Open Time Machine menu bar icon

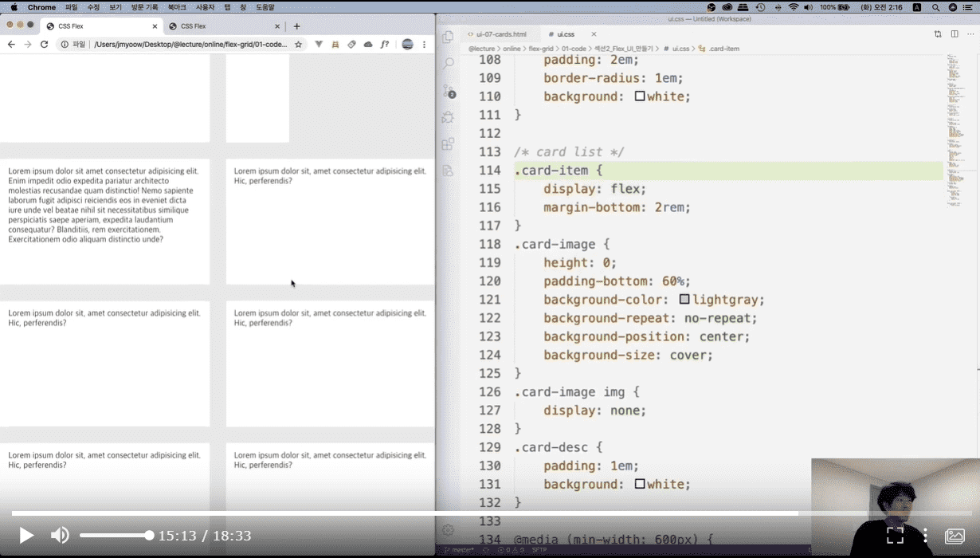tap(760, 7)
